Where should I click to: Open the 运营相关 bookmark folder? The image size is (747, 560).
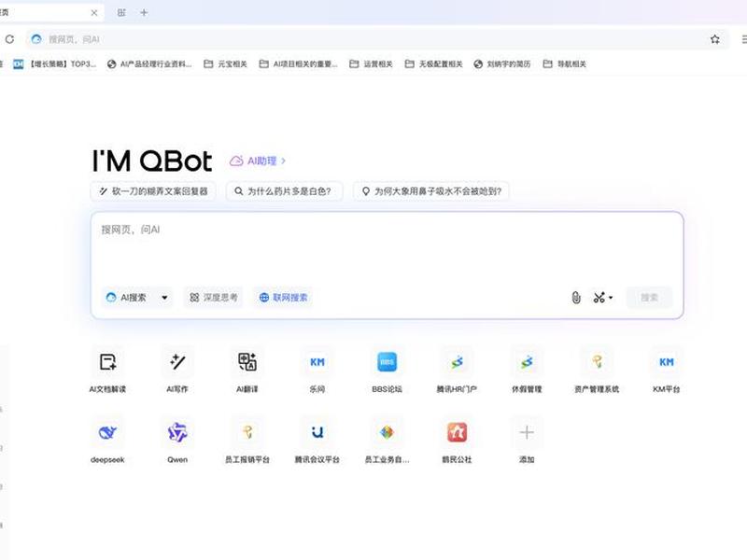click(x=371, y=63)
